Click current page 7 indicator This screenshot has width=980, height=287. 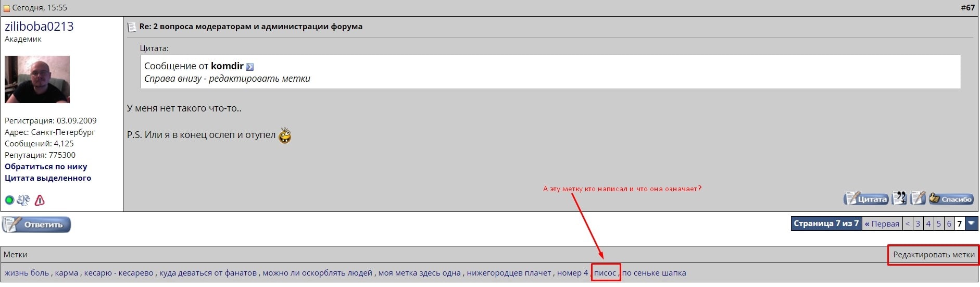[960, 223]
